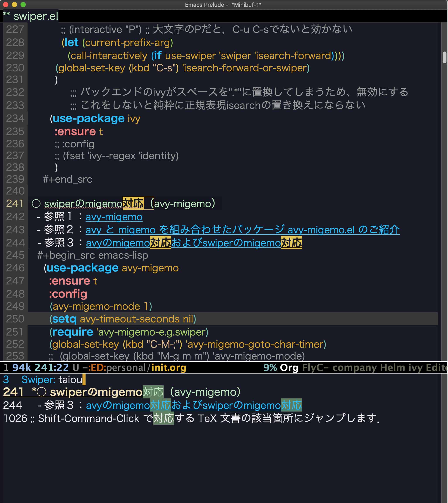Click the 'Org' major mode indicator

[289, 368]
